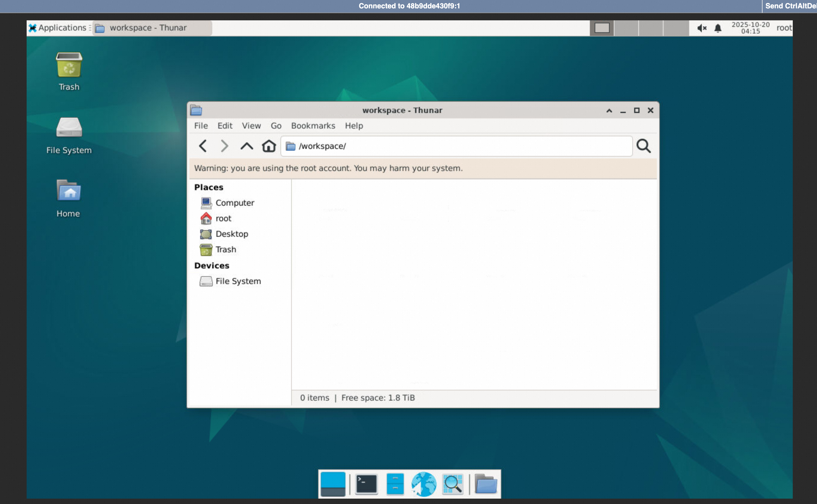Go to parent folder with up arrow
Screen dimensions: 817x504
(247, 146)
